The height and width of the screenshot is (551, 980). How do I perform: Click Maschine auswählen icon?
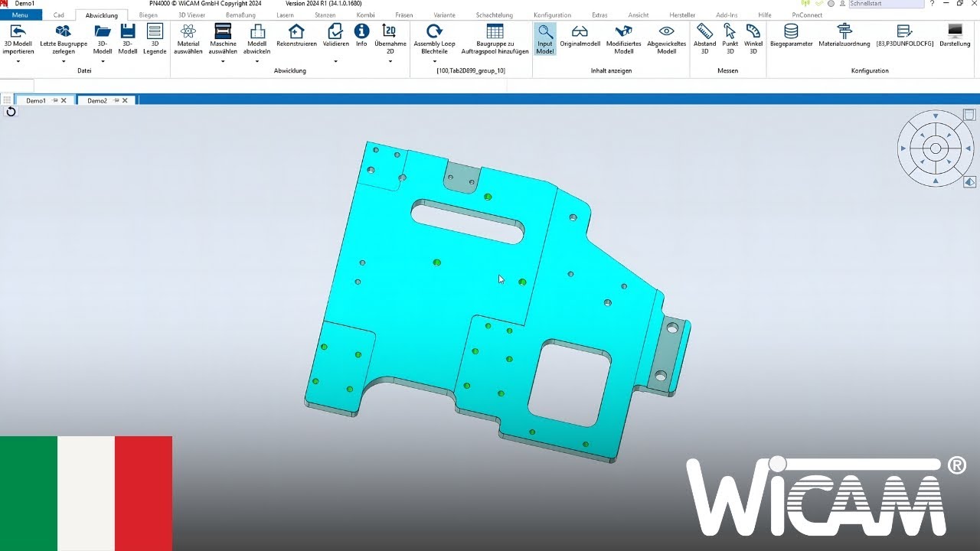(223, 32)
